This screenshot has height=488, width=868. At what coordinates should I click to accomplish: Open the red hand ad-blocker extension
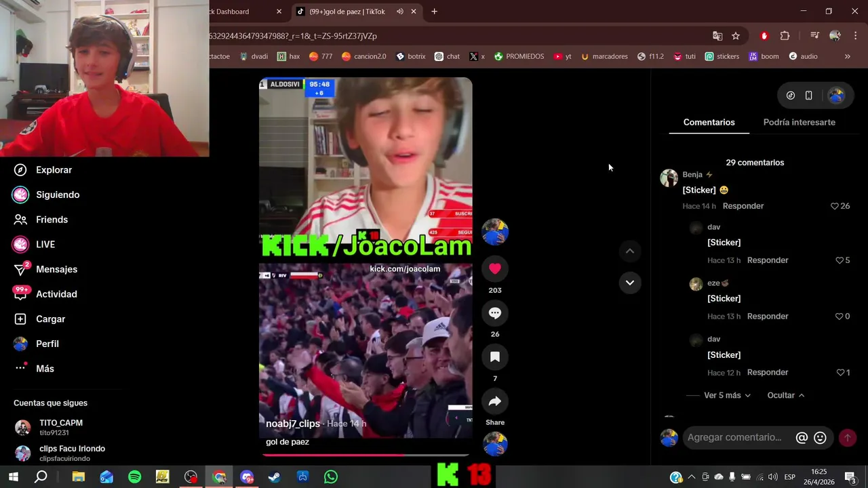(x=764, y=36)
